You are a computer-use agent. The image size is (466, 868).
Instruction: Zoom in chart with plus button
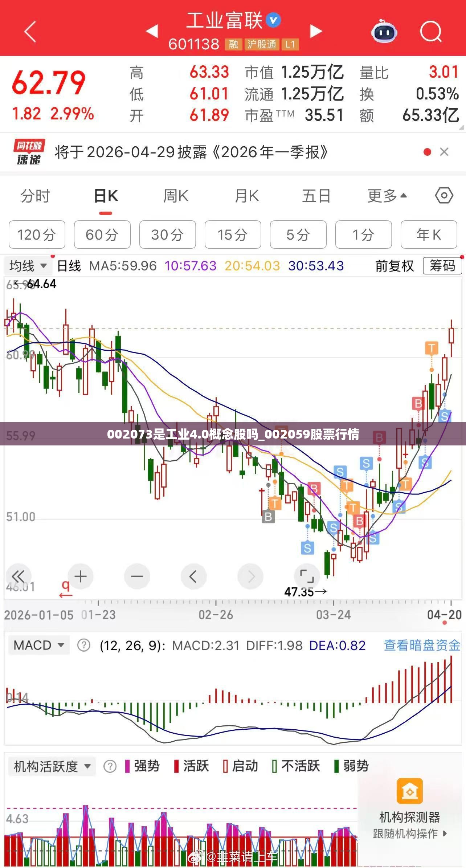pos(81,576)
